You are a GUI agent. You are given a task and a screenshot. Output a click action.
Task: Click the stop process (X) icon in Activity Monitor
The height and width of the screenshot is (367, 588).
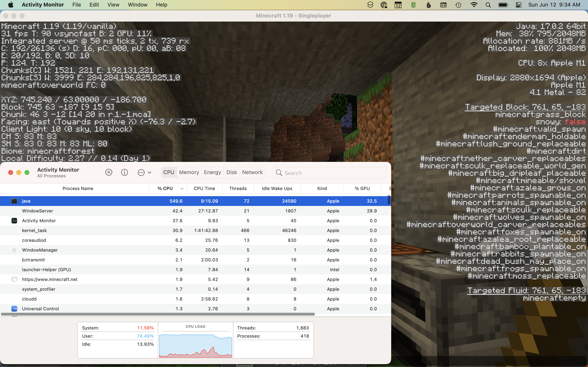point(108,172)
